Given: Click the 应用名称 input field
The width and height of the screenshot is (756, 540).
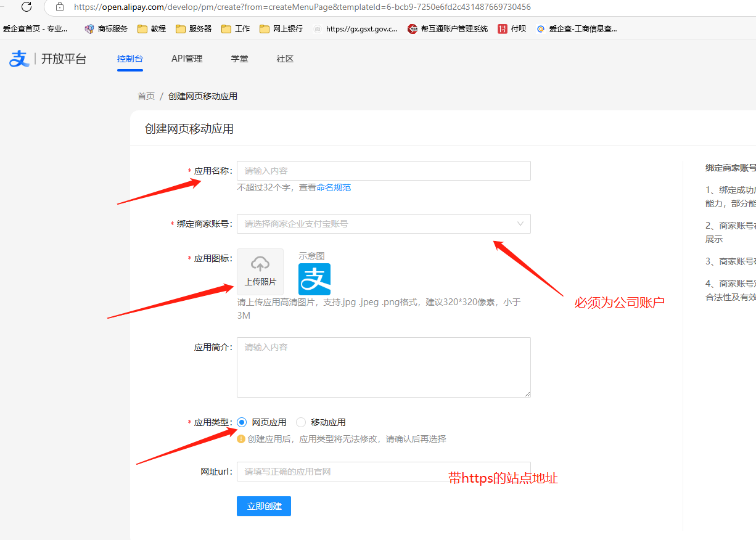Looking at the screenshot, I should (384, 171).
